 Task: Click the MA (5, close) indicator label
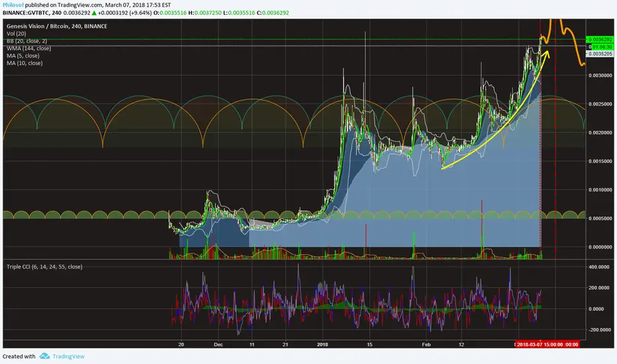click(23, 56)
